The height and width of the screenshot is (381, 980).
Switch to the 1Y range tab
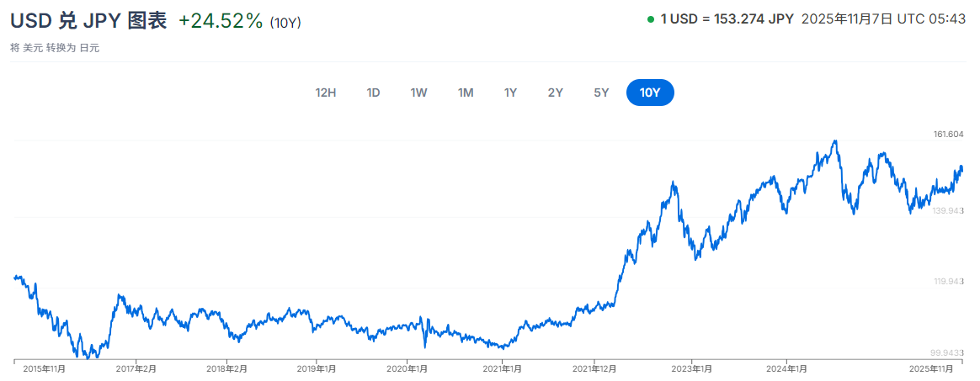click(x=510, y=93)
